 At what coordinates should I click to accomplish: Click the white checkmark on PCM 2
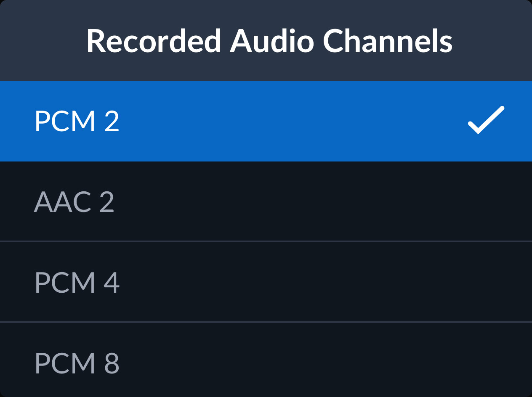point(486,120)
